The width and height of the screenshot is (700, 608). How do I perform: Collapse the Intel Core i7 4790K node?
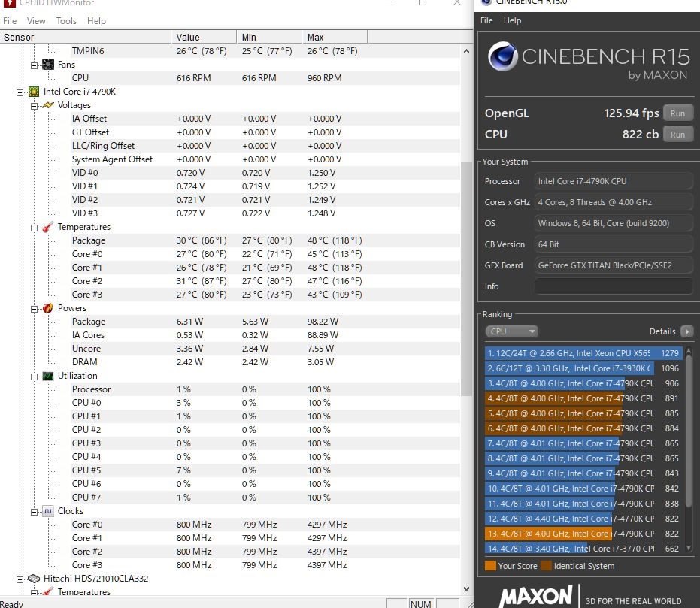click(x=20, y=92)
